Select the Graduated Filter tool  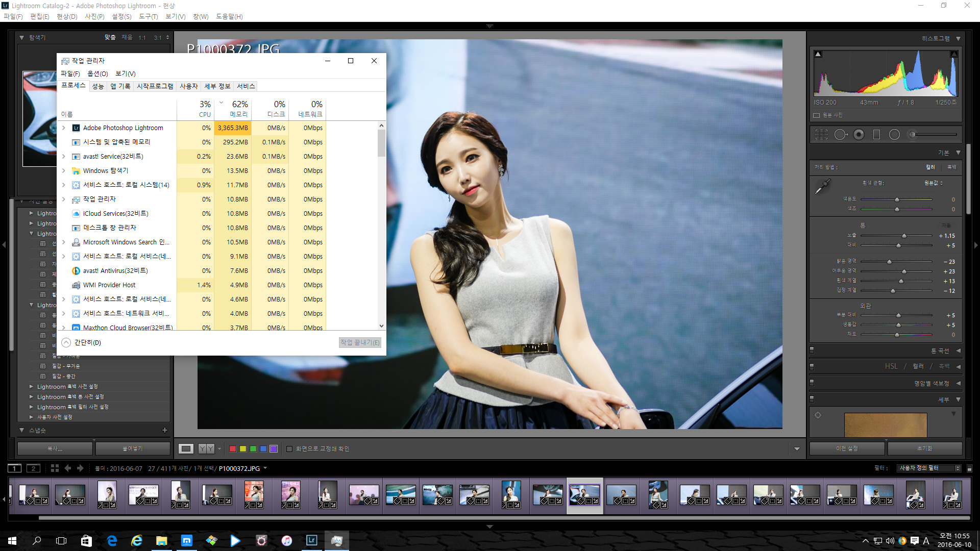click(877, 135)
